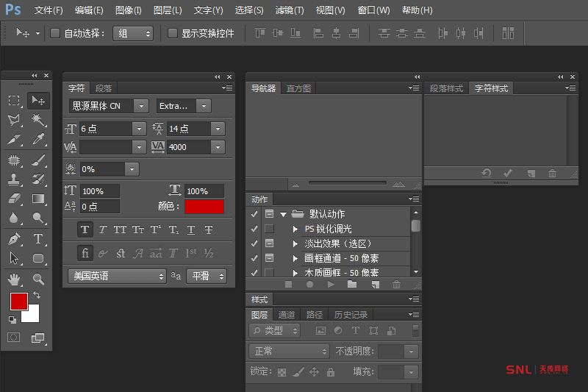Click the red text 颜色 swatch
588x392 pixels.
click(x=204, y=207)
